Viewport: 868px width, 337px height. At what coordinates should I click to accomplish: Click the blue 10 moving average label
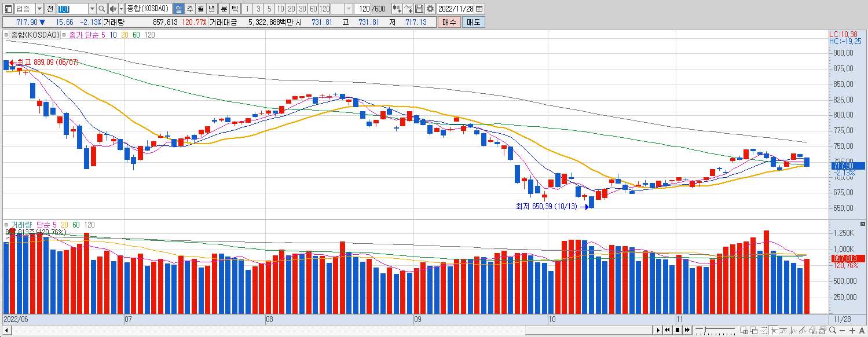point(113,35)
